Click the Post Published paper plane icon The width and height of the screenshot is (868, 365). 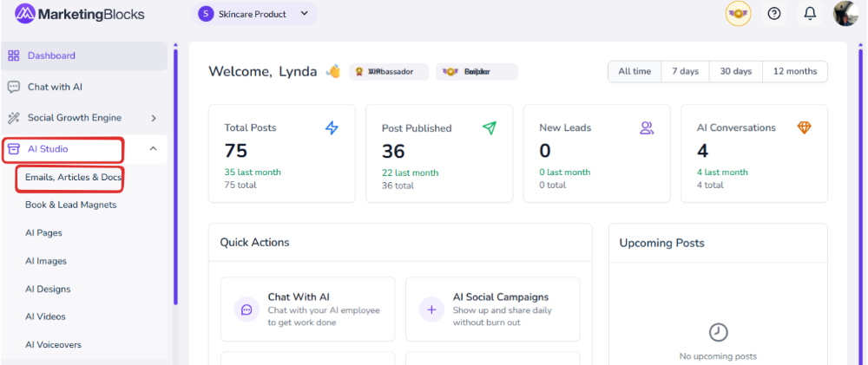(x=490, y=128)
